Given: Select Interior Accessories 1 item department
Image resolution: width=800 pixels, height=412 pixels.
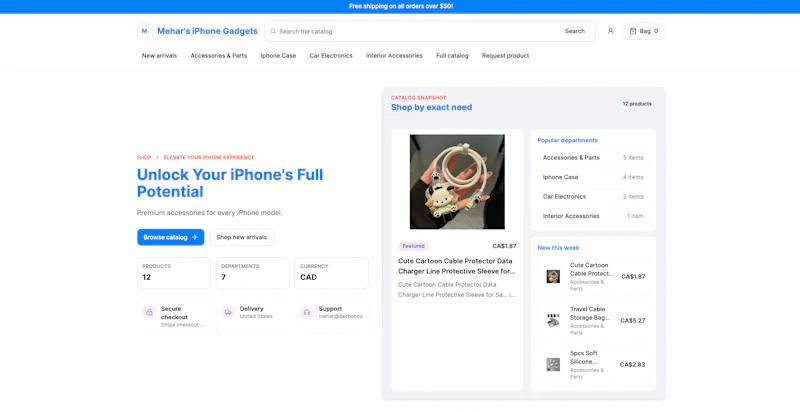Looking at the screenshot, I should (593, 216).
